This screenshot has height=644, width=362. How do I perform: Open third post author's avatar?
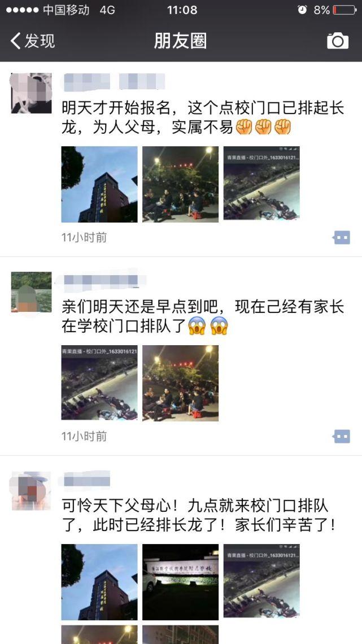[x=31, y=491]
